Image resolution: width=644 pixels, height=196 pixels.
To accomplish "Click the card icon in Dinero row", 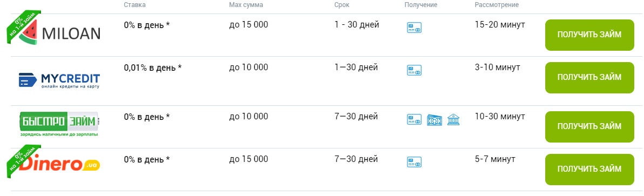I will coord(414,162).
